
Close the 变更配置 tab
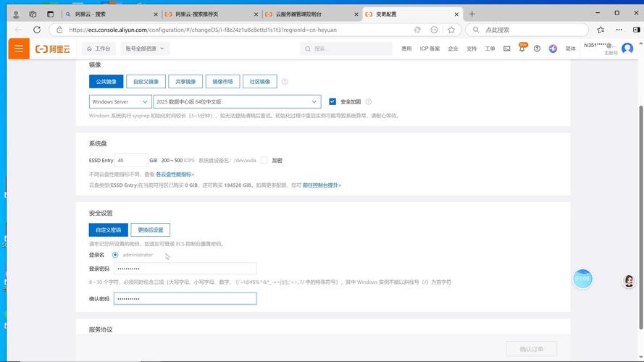point(456,14)
